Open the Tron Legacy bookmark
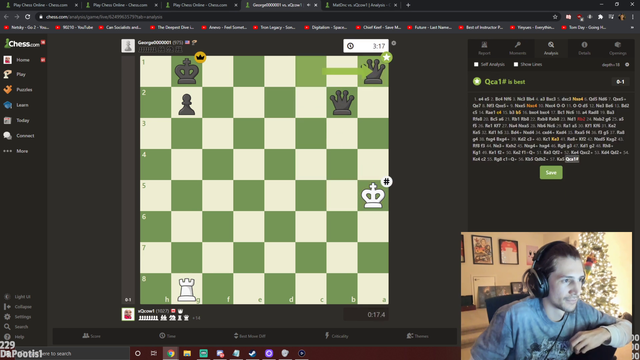 pyautogui.click(x=273, y=27)
